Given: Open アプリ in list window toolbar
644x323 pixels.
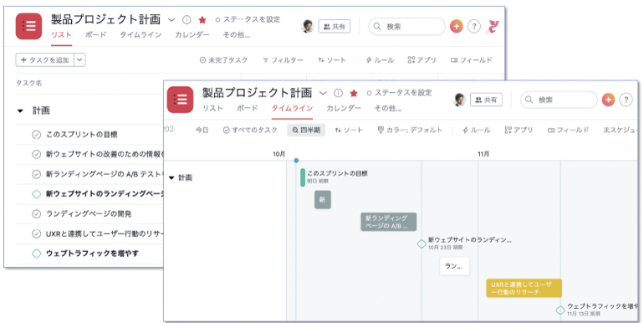Looking at the screenshot, I should (x=422, y=60).
